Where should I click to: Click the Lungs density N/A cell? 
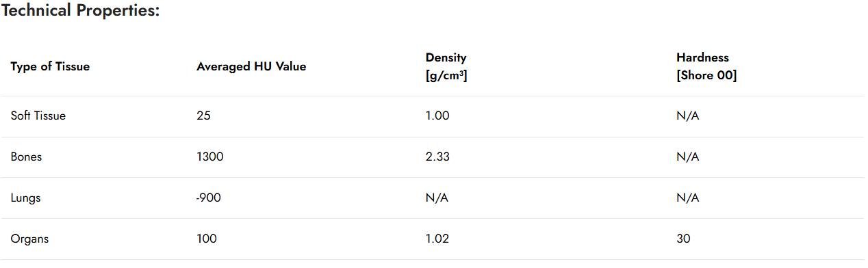click(437, 198)
